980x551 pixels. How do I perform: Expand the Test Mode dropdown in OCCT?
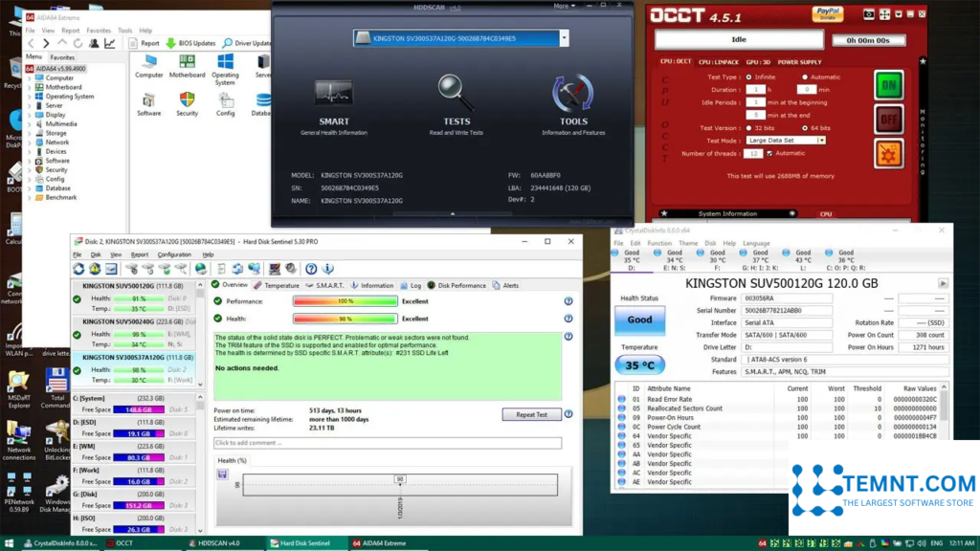point(822,141)
